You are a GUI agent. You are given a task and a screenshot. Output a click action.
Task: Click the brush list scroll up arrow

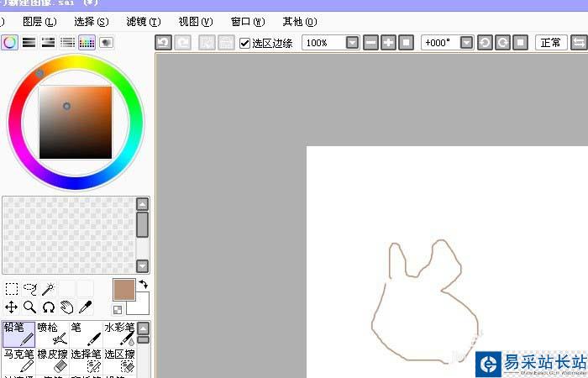(x=144, y=328)
